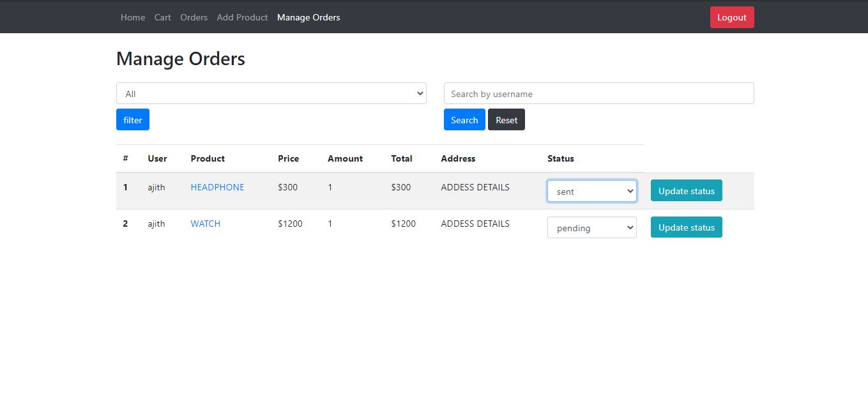Click the Search button
Screen dimensions: 868x396
(464, 119)
